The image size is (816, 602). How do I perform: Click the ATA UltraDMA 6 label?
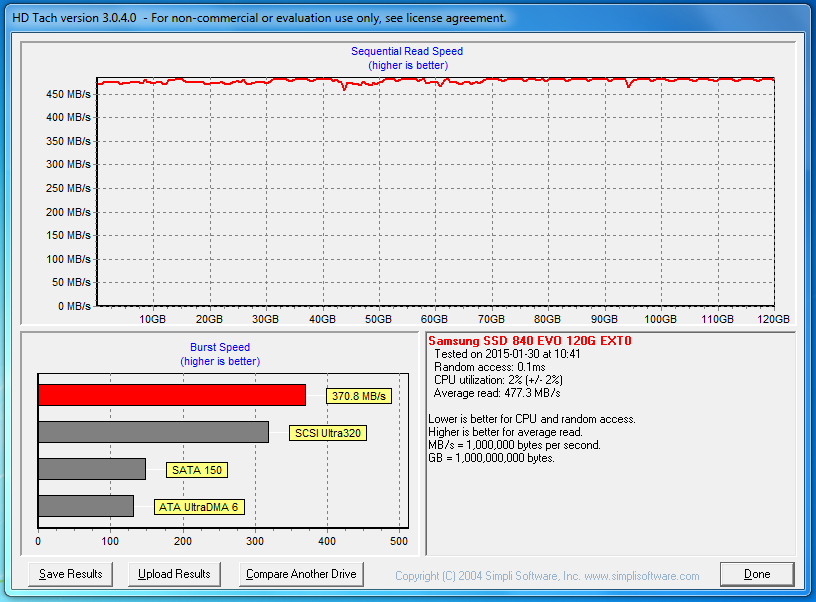coord(199,507)
